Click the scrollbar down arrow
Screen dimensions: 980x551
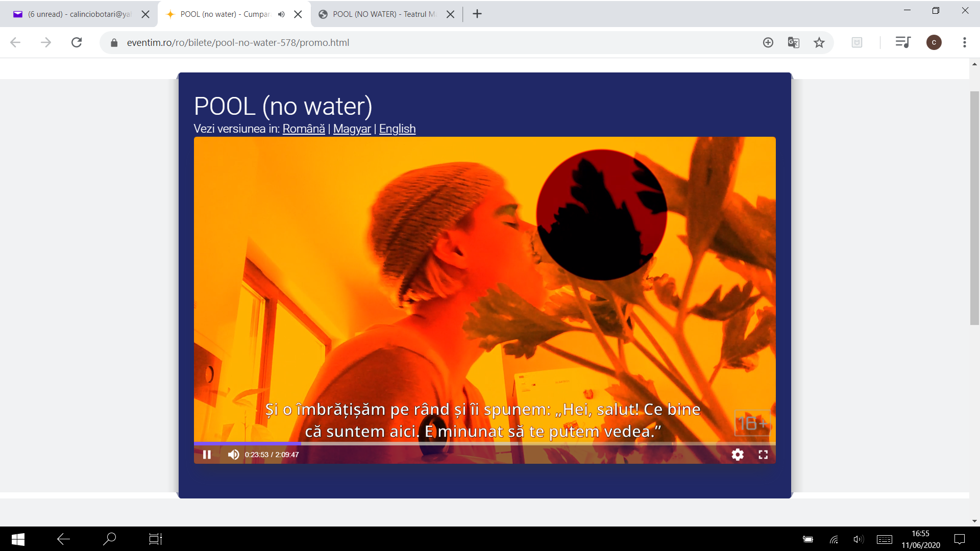pos(974,521)
